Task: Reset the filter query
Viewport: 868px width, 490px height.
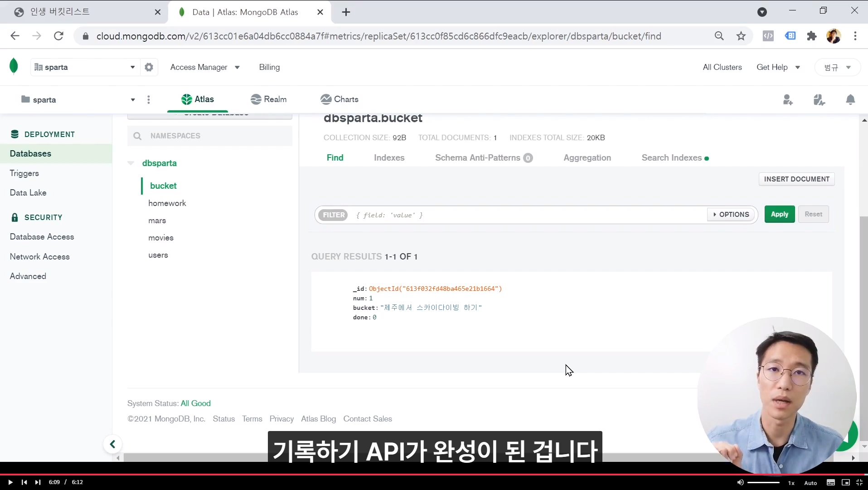Action: [x=813, y=214]
